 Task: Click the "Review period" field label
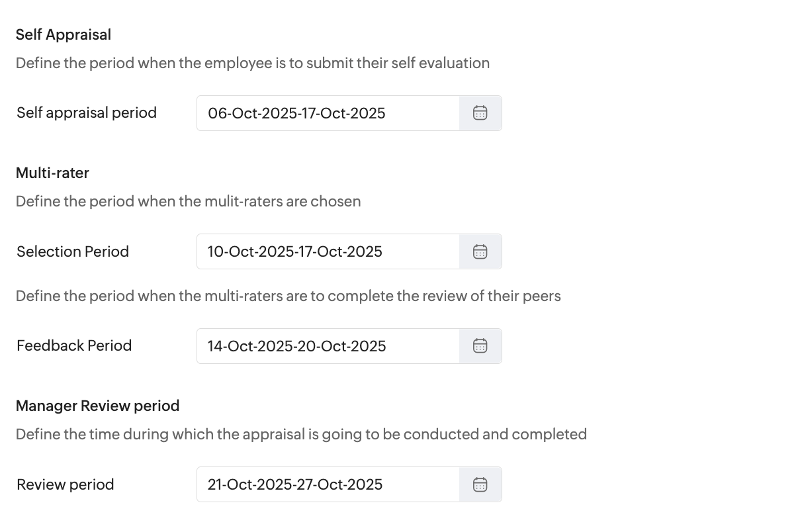pyautogui.click(x=66, y=484)
